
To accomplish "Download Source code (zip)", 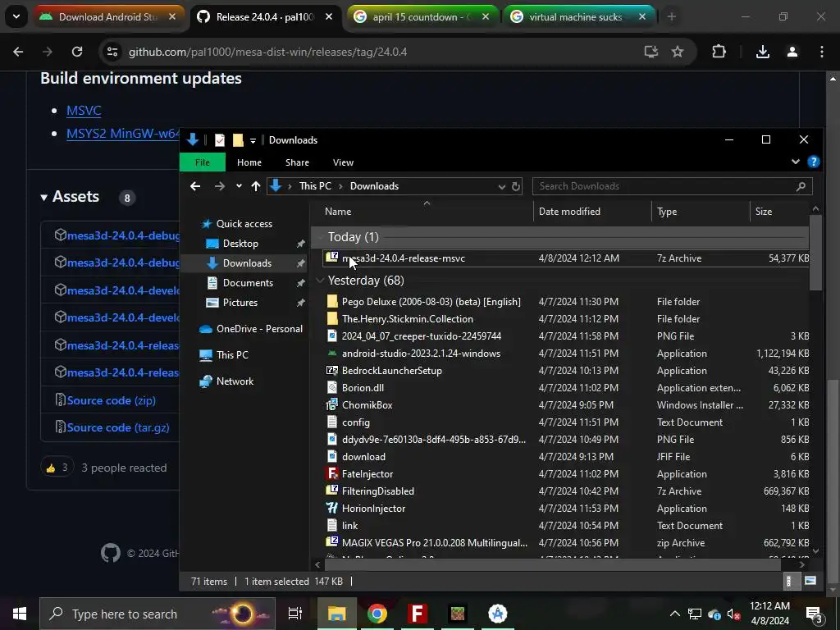I will point(111,400).
